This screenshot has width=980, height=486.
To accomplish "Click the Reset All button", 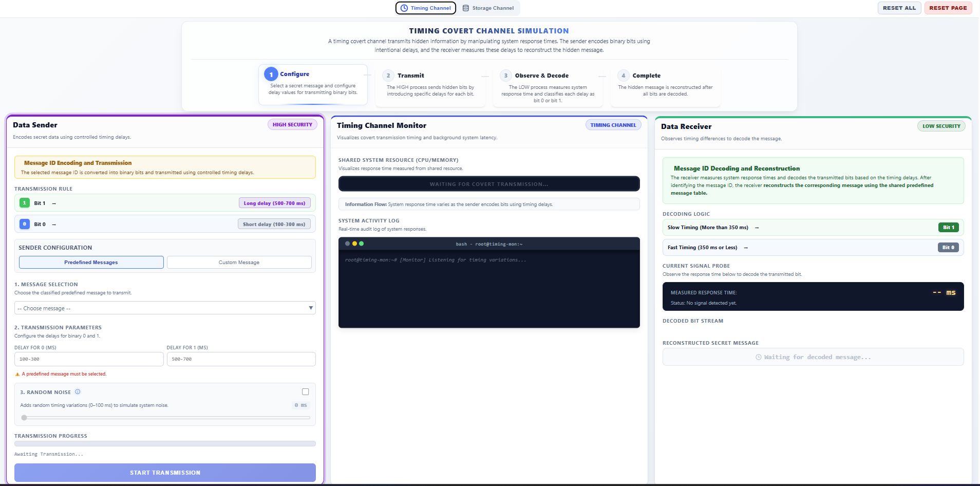I will 899,8.
